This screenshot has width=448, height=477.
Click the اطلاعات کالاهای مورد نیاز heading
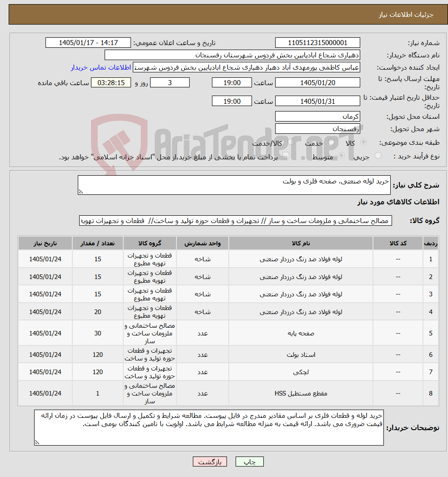click(x=398, y=202)
